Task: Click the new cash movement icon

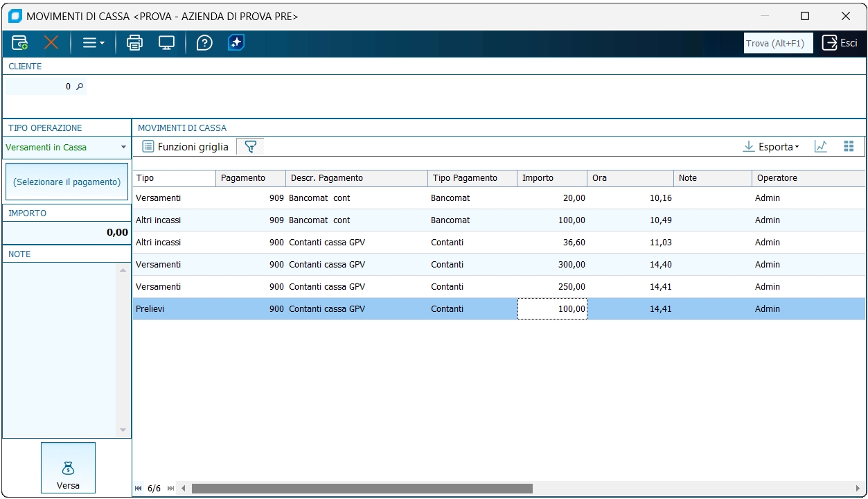Action: (x=20, y=43)
